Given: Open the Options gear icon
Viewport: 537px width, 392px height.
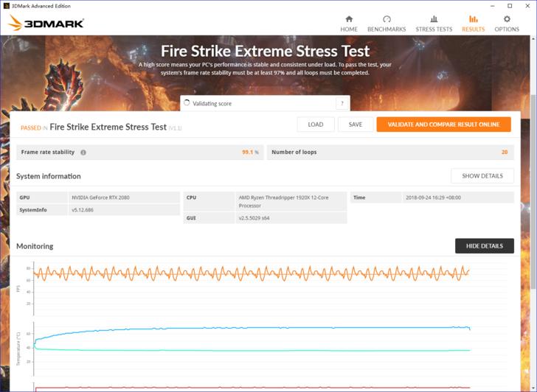Looking at the screenshot, I should coord(507,19).
